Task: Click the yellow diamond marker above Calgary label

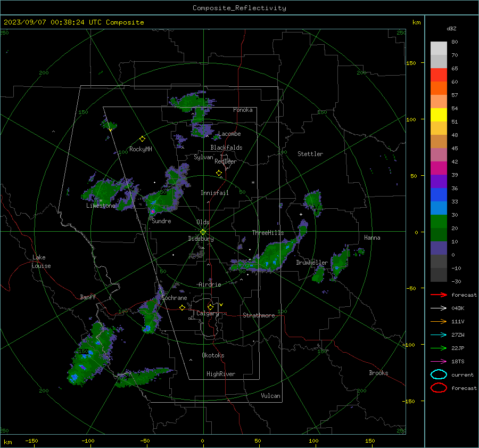Action: coord(210,307)
